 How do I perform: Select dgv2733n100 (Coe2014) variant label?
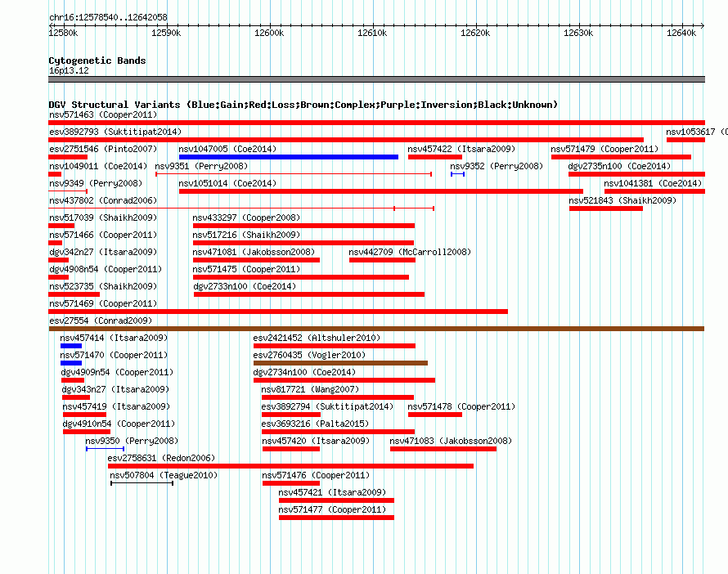pyautogui.click(x=245, y=286)
